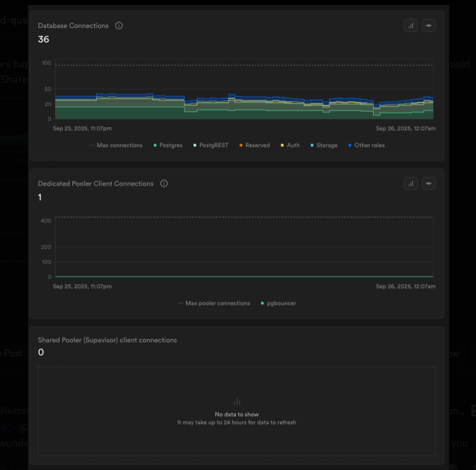Viewport: 476px width, 470px height.
Task: Toggle the max value line on Dedicated Pooler chart
Action: pos(429,184)
